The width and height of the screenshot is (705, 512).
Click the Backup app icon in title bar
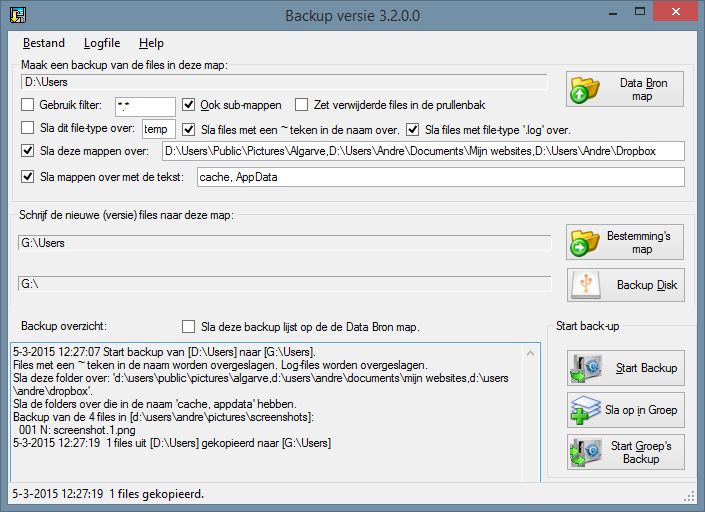(x=18, y=15)
